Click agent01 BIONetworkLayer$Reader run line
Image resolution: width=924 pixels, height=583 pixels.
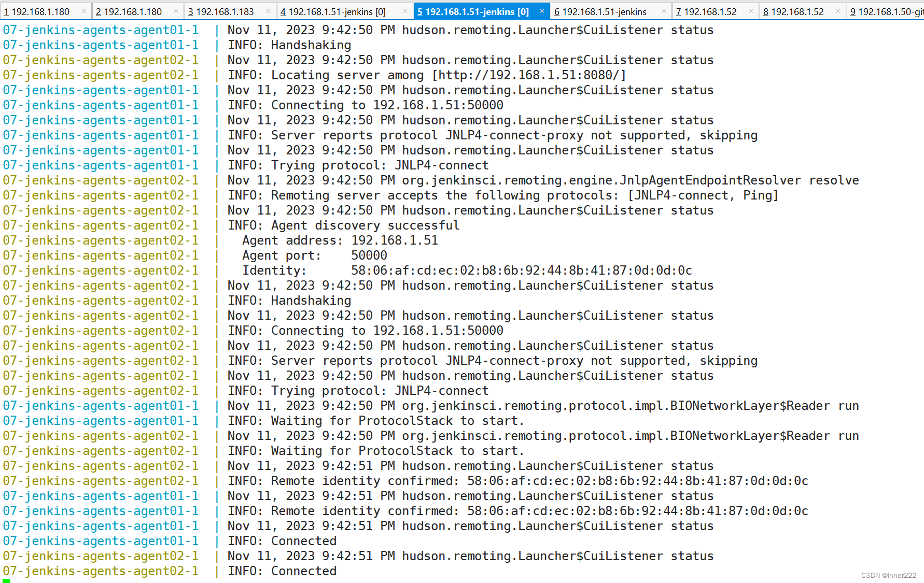(430, 406)
